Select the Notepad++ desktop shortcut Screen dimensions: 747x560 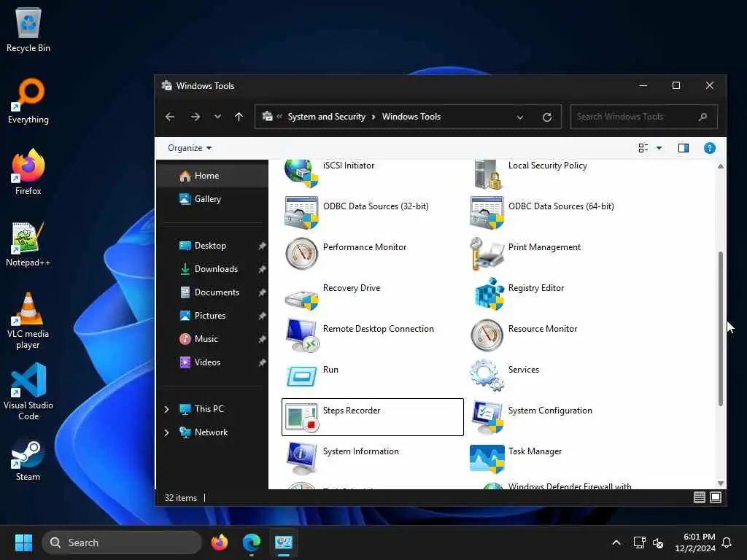(28, 244)
